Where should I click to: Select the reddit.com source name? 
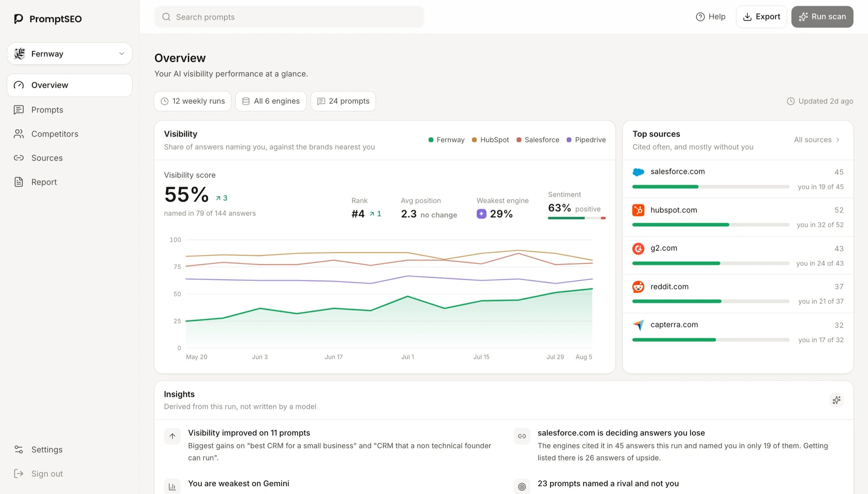tap(669, 287)
